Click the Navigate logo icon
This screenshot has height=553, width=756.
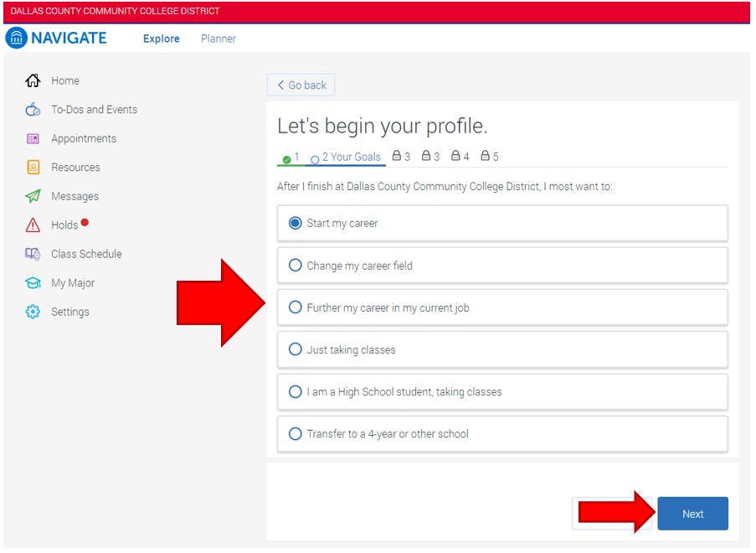16,38
